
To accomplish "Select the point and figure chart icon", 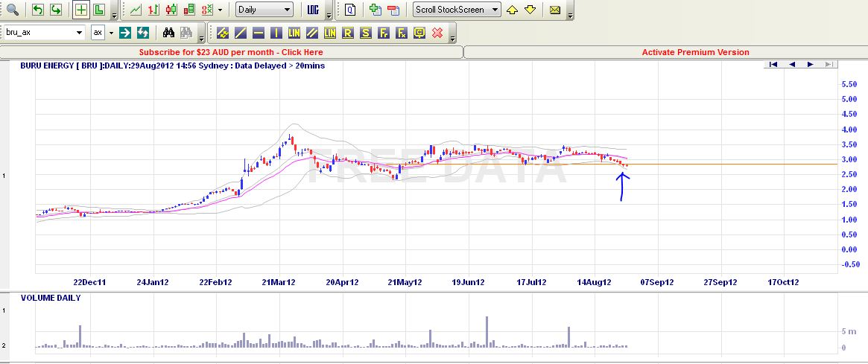I will (x=208, y=10).
